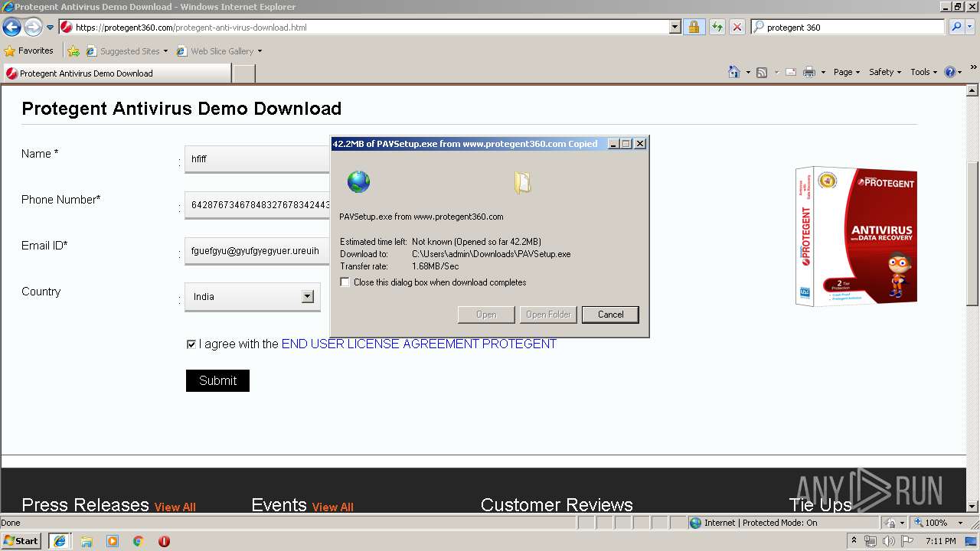
Task: Click the black Submit button
Action: tap(217, 380)
